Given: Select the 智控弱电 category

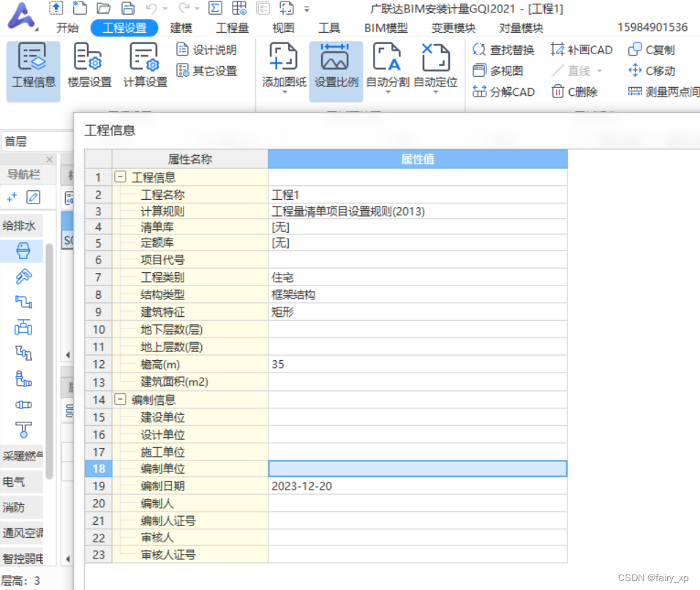Looking at the screenshot, I should click(21, 559).
